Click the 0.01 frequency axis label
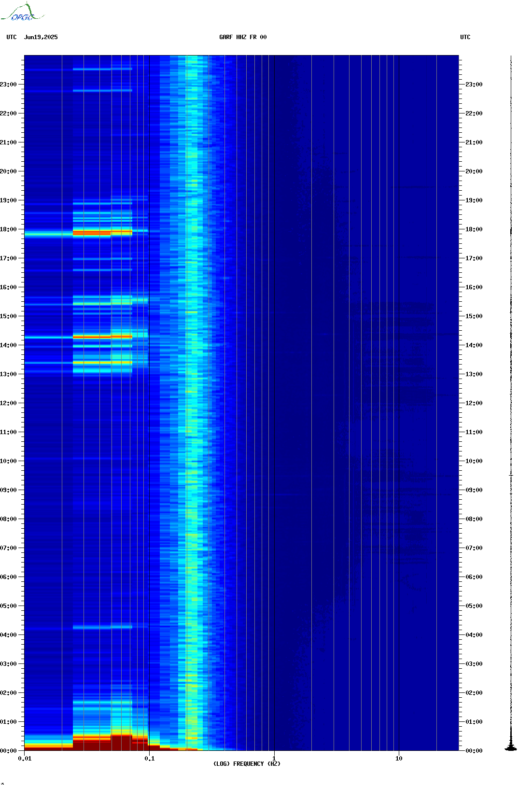 pos(25,759)
